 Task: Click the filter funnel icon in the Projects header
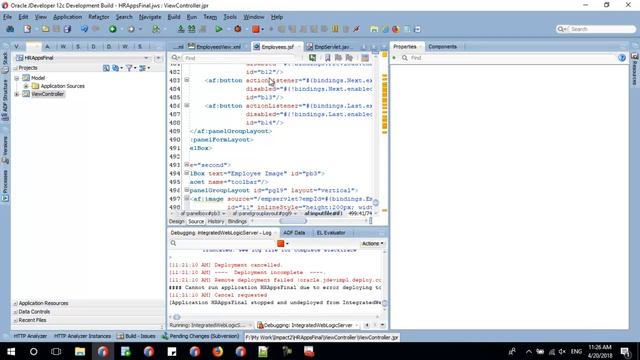pos(129,68)
